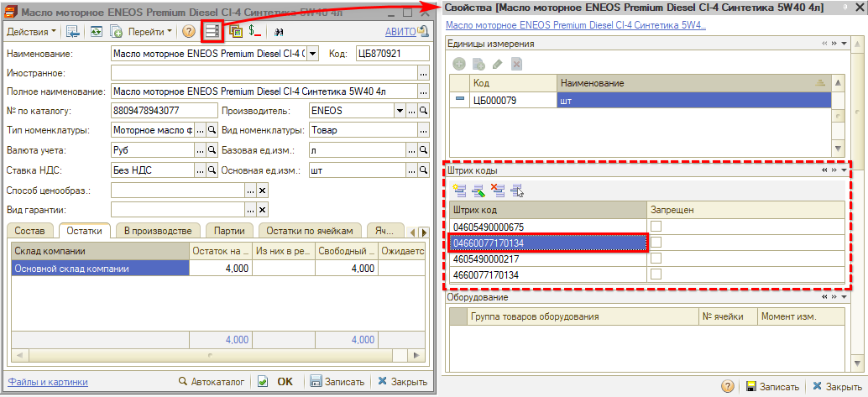Switch to the В производстве tab
Viewport: 868px width, 397px height.
pos(158,230)
